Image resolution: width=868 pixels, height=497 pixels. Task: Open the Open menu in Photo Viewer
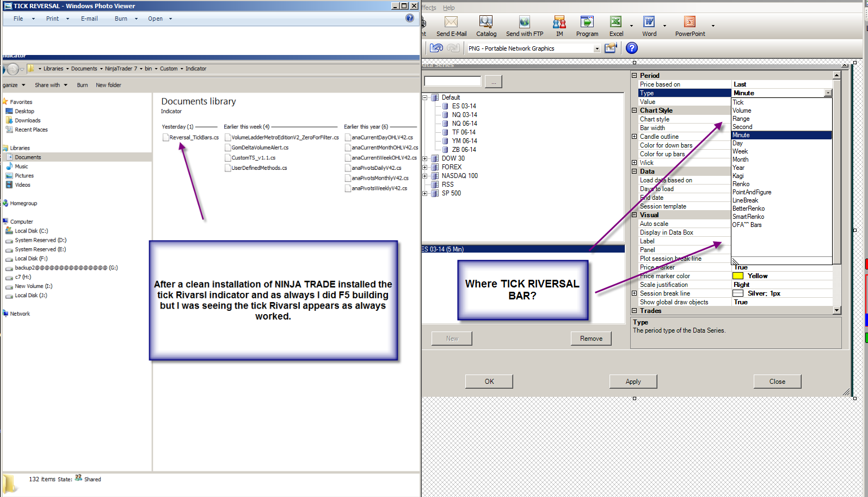(x=156, y=19)
